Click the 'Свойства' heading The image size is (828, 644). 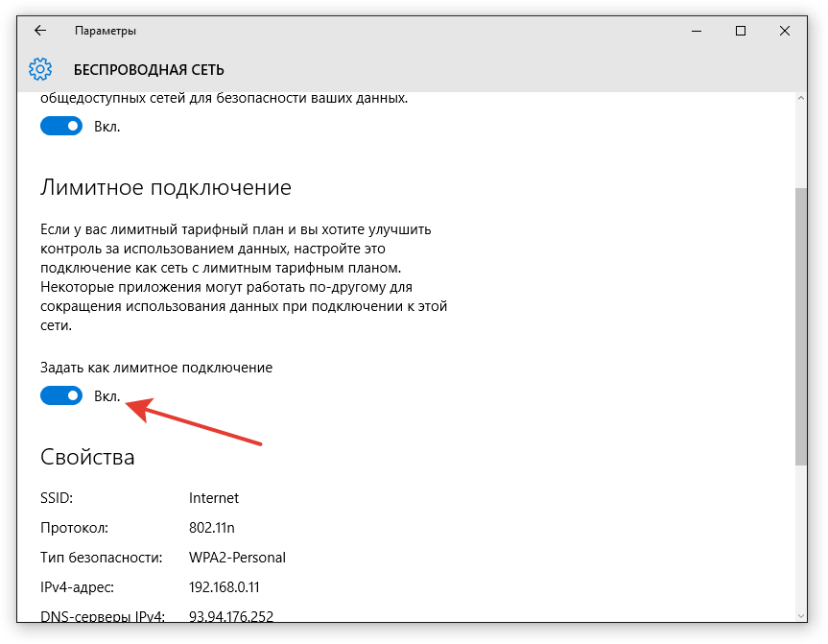pyautogui.click(x=87, y=457)
